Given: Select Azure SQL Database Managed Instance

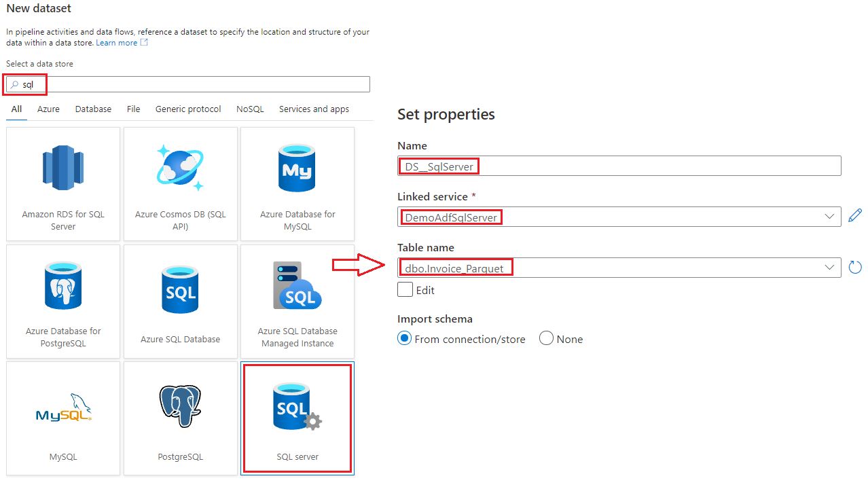Looking at the screenshot, I should click(x=297, y=301).
